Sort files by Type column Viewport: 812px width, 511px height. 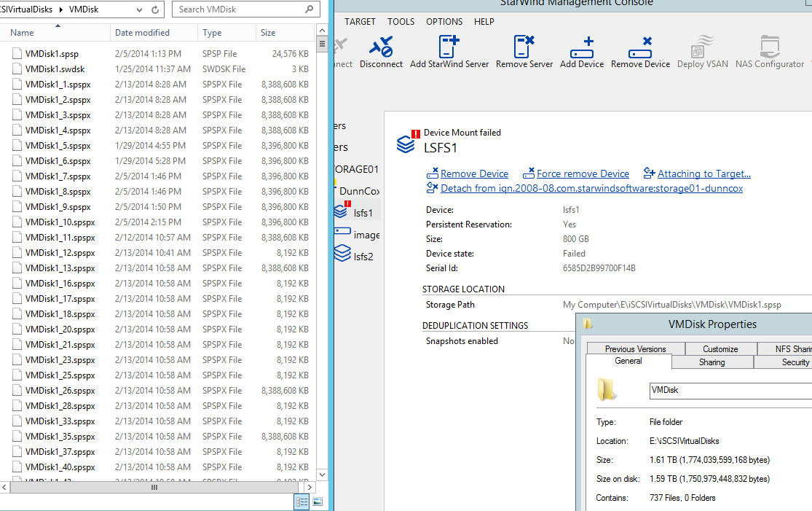(x=226, y=33)
